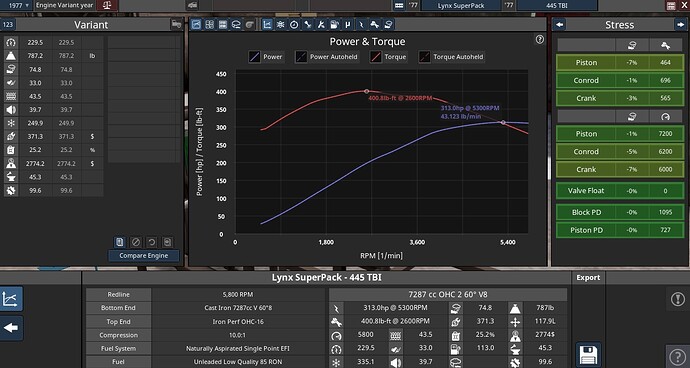The width and height of the screenshot is (690, 368).
Task: Click the Lynx SuperPack - 445 TBI title
Action: tap(326, 278)
